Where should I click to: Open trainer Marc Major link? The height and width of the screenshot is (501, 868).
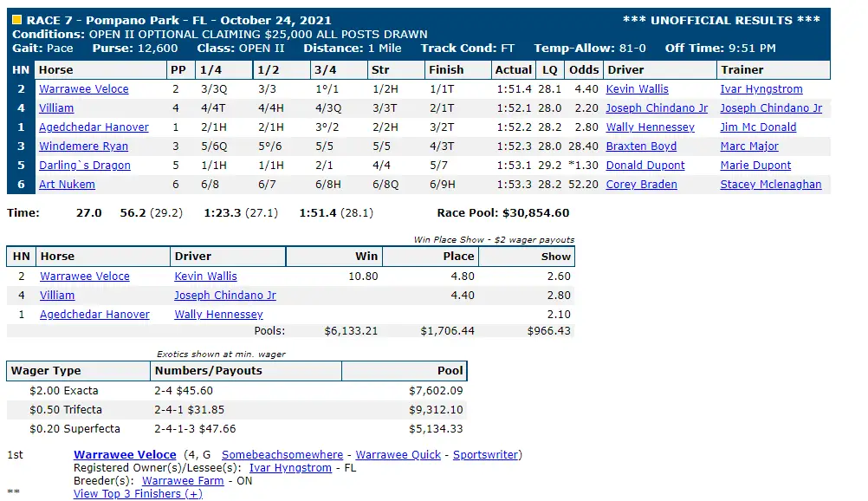point(749,146)
